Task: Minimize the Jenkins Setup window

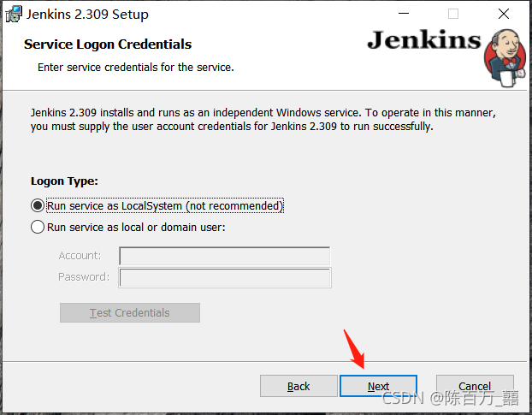Action: point(404,14)
